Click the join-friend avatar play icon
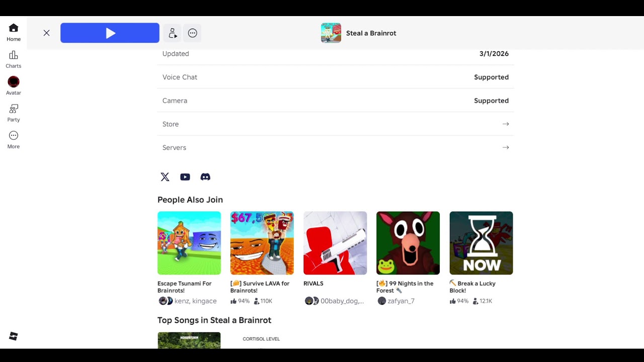 click(173, 33)
